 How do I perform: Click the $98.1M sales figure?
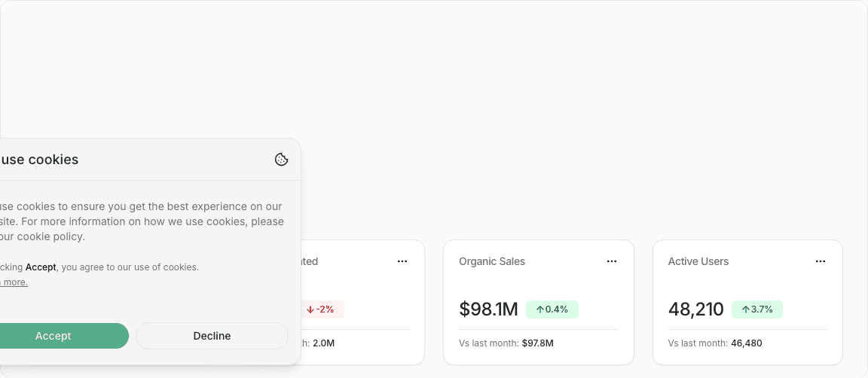coord(488,309)
